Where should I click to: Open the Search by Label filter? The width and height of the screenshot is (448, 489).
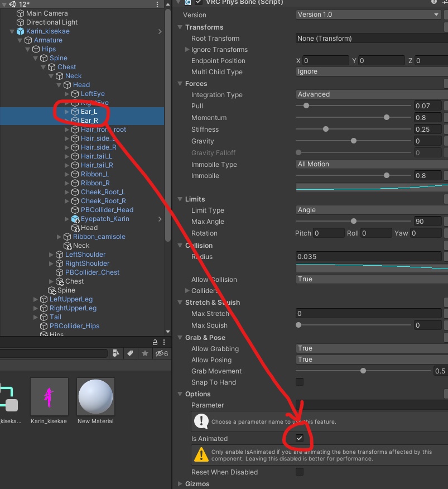coord(131,353)
